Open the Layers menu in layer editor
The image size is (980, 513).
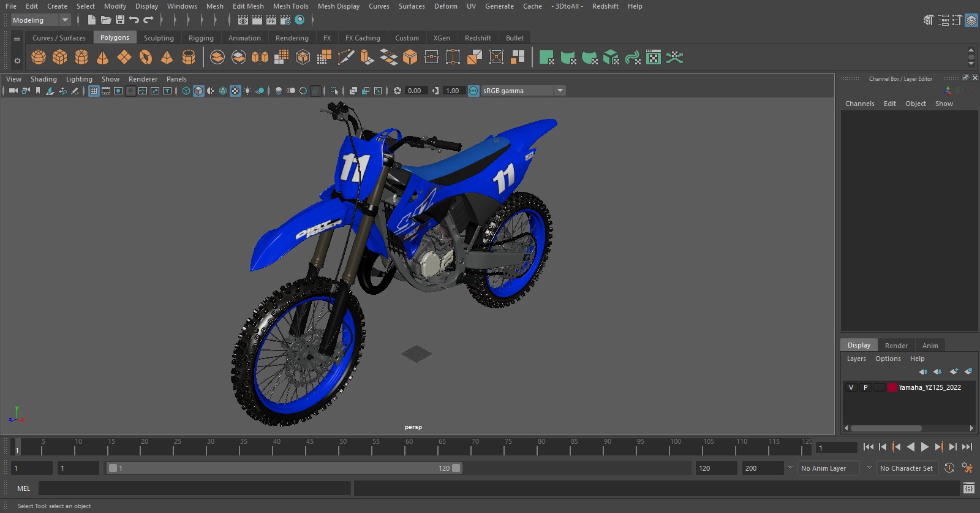click(856, 359)
